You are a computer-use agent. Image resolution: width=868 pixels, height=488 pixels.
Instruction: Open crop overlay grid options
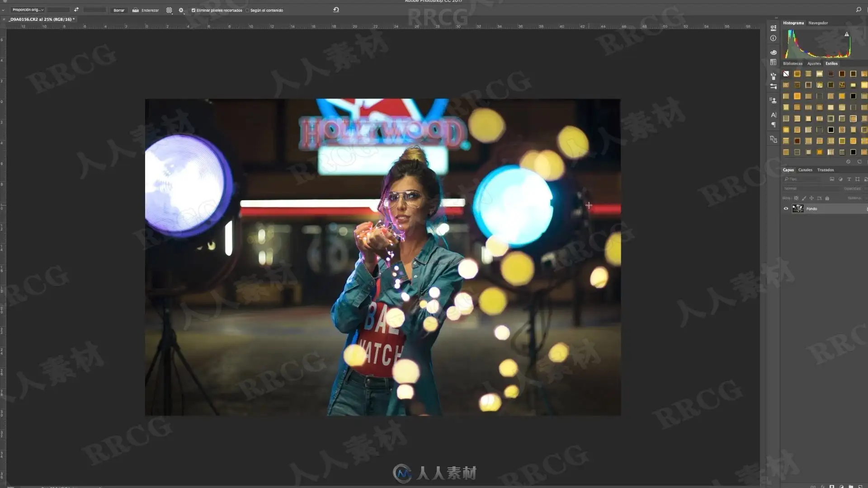(x=169, y=10)
